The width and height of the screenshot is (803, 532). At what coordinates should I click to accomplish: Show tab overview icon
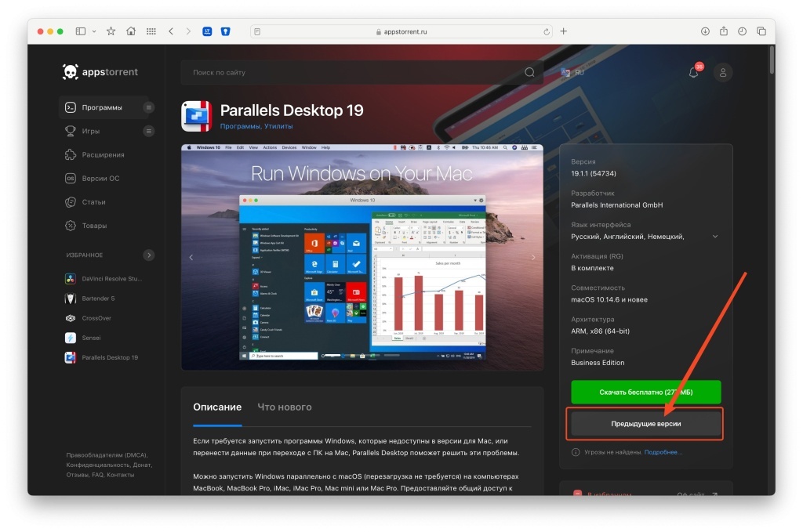(x=761, y=31)
